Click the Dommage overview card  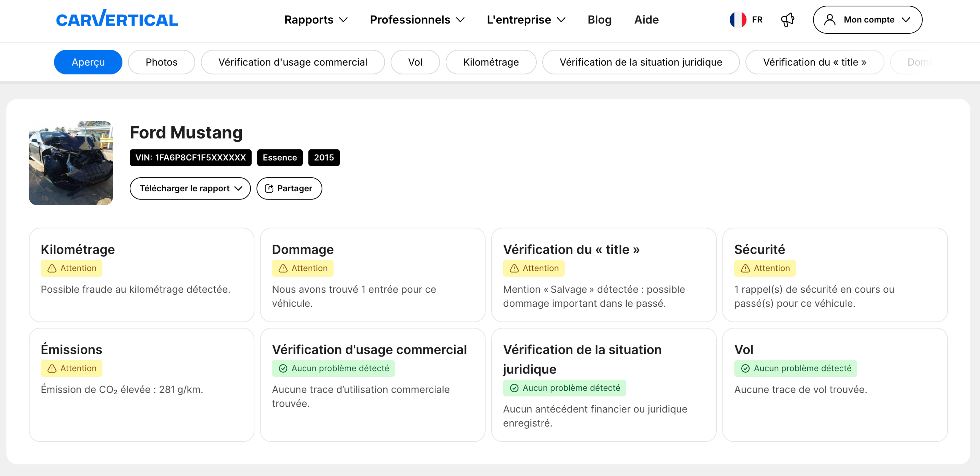pyautogui.click(x=372, y=274)
